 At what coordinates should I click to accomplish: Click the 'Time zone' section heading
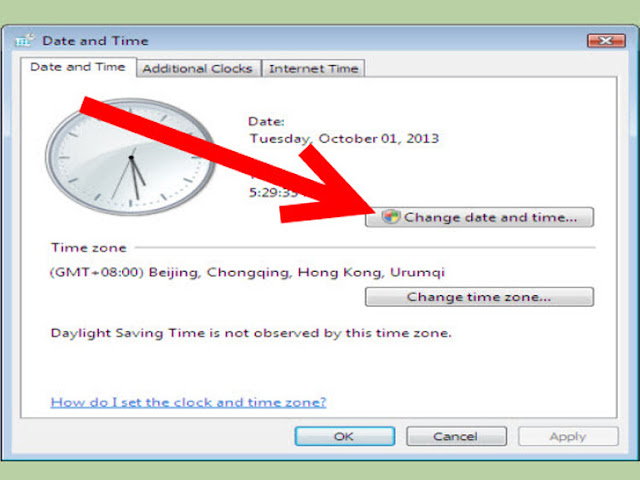click(89, 248)
